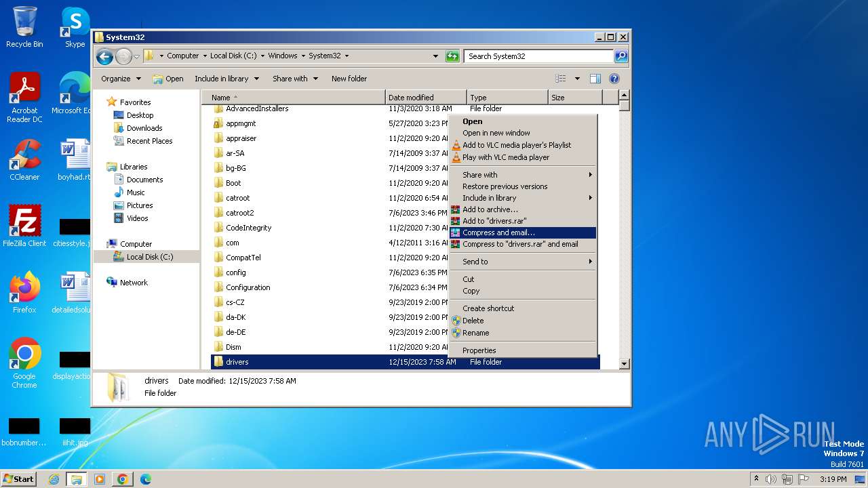This screenshot has width=868, height=488.
Task: Expand the Include in library toolbar dropdown
Action: coord(226,79)
